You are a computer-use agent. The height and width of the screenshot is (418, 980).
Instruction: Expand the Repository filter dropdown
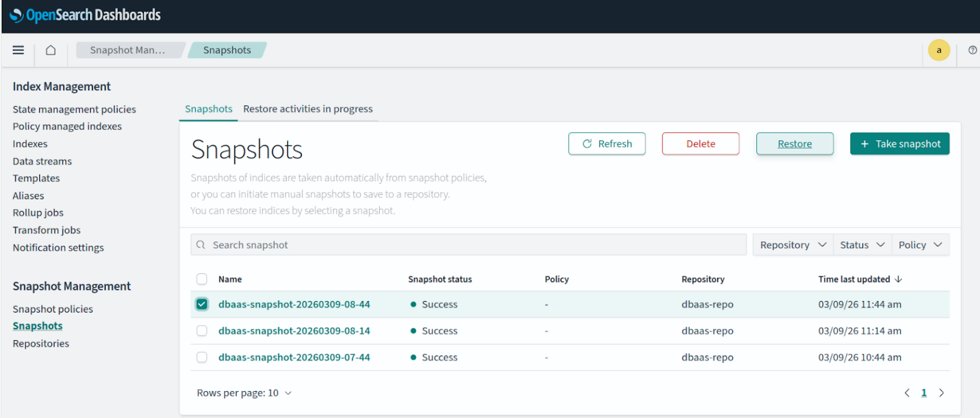click(x=793, y=245)
